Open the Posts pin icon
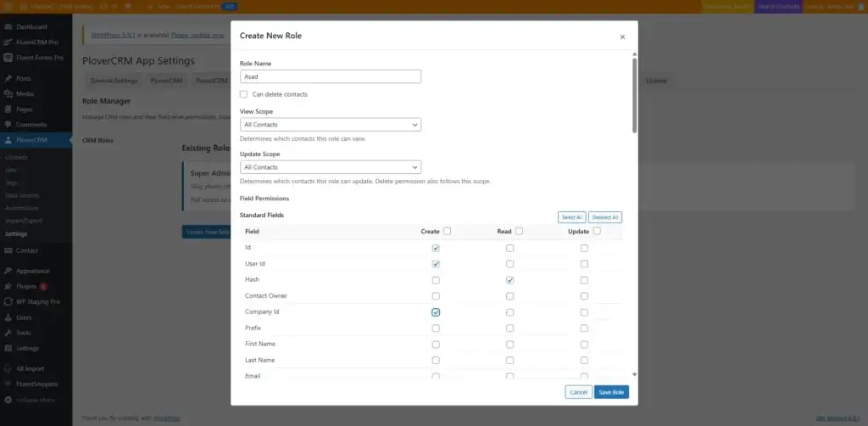868x426 pixels. click(x=8, y=79)
